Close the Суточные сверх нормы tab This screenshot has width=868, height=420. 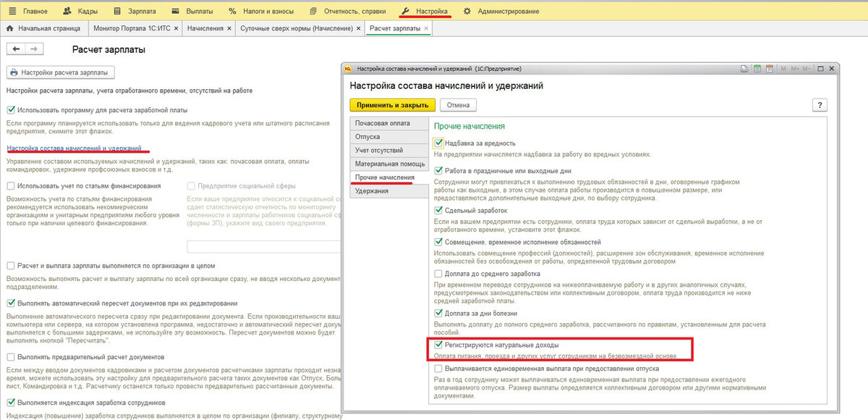pos(357,28)
